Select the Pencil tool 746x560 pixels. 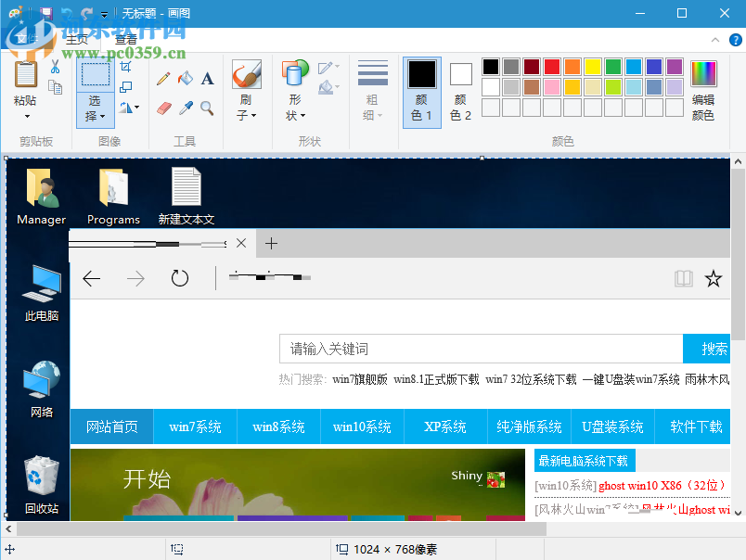pos(165,77)
